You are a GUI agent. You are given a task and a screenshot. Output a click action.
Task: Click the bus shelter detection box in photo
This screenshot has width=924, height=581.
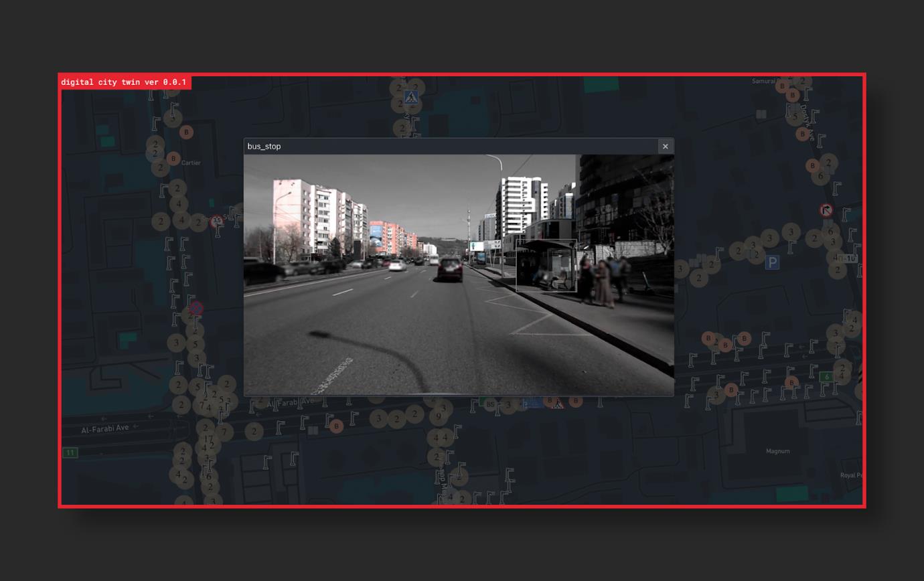(546, 265)
